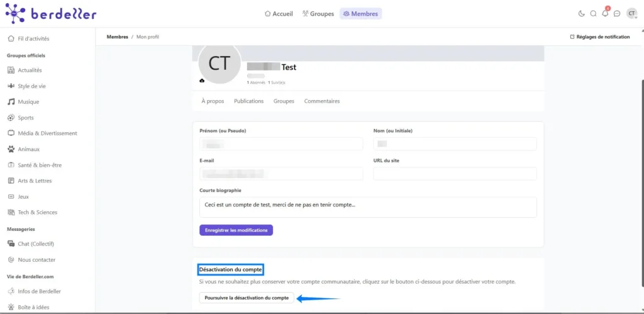Switch to Commentaires tab
The image size is (644, 314).
click(321, 101)
